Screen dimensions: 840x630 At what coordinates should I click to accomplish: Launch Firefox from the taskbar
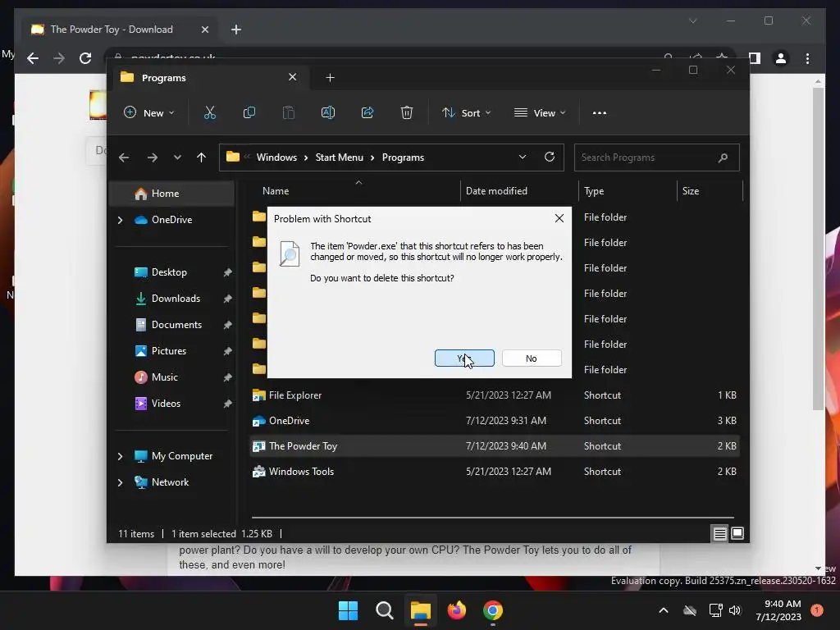tap(456, 610)
